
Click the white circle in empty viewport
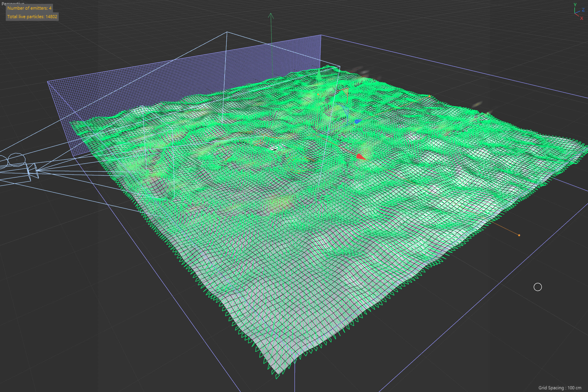pyautogui.click(x=538, y=287)
